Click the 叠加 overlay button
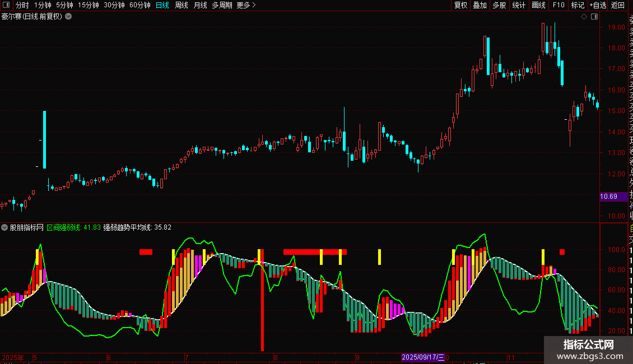This screenshot has width=633, height=364. (x=480, y=5)
